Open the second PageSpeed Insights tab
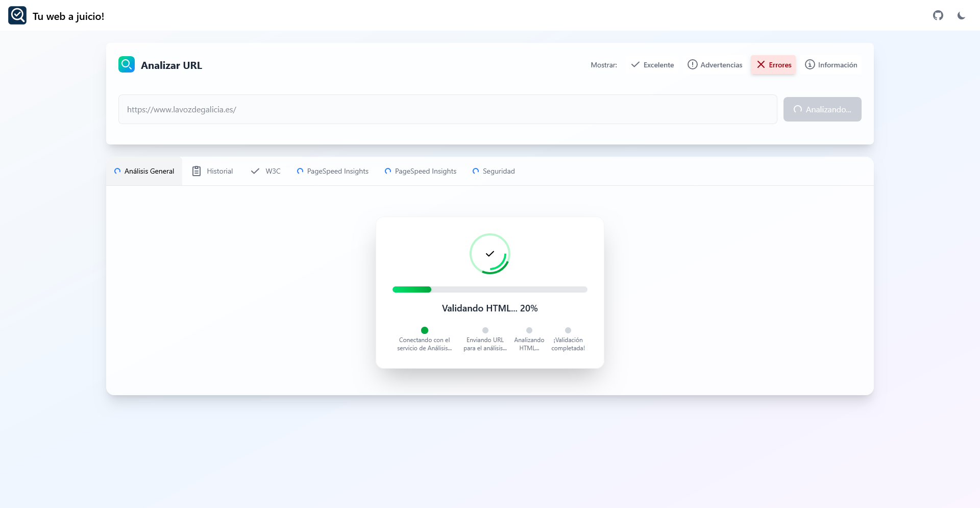The height and width of the screenshot is (508, 980). pos(420,171)
